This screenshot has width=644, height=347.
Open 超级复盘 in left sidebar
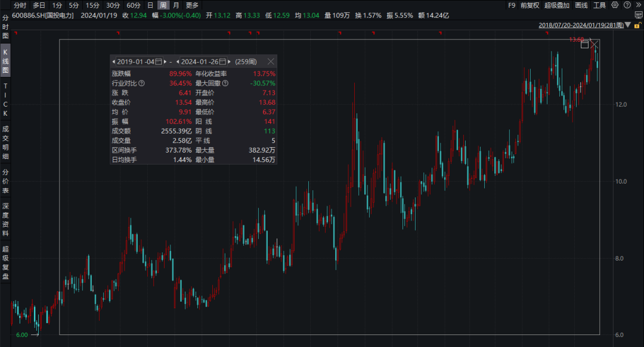pyautogui.click(x=5, y=262)
